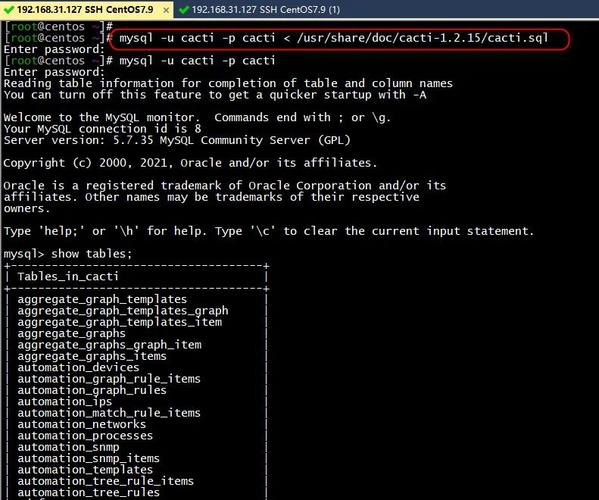The width and height of the screenshot is (599, 500).
Task: Click the 'automation_snmp_items' row
Action: [88, 458]
